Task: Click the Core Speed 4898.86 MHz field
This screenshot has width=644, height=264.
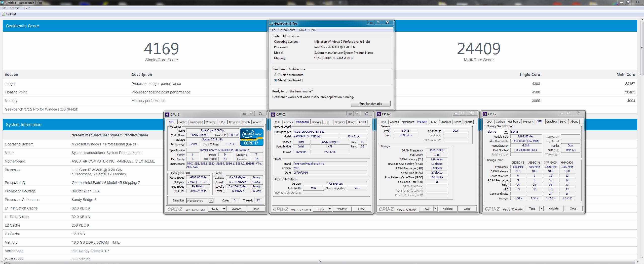Action: click(x=198, y=177)
